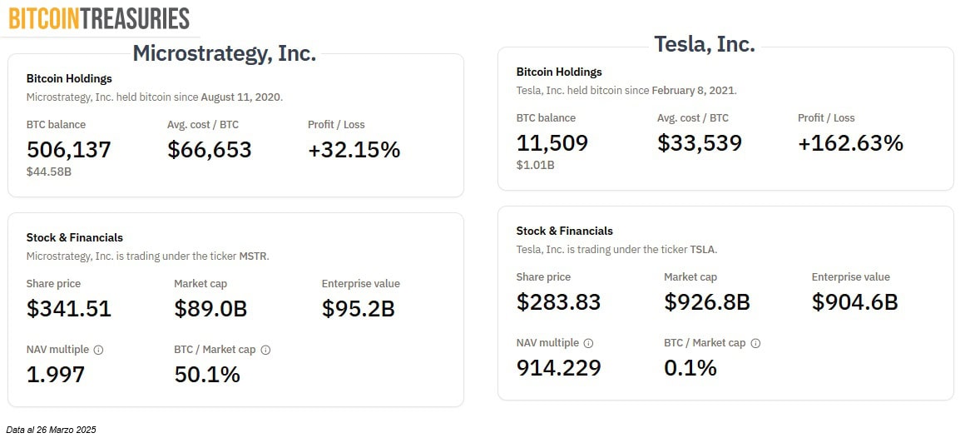Image resolution: width=980 pixels, height=438 pixels.
Task: Click the MSTR ticker symbol
Action: pyautogui.click(x=254, y=256)
